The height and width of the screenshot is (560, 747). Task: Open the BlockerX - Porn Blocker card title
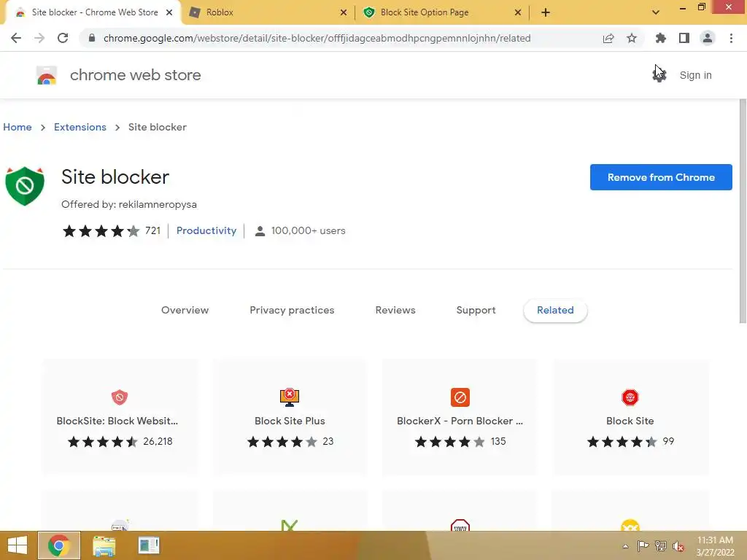pyautogui.click(x=460, y=421)
